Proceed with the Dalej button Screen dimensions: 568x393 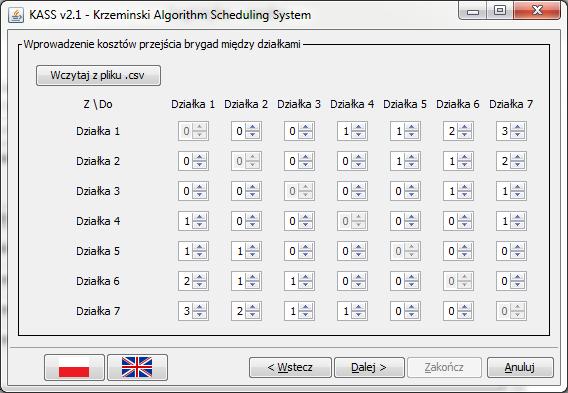[x=369, y=368]
